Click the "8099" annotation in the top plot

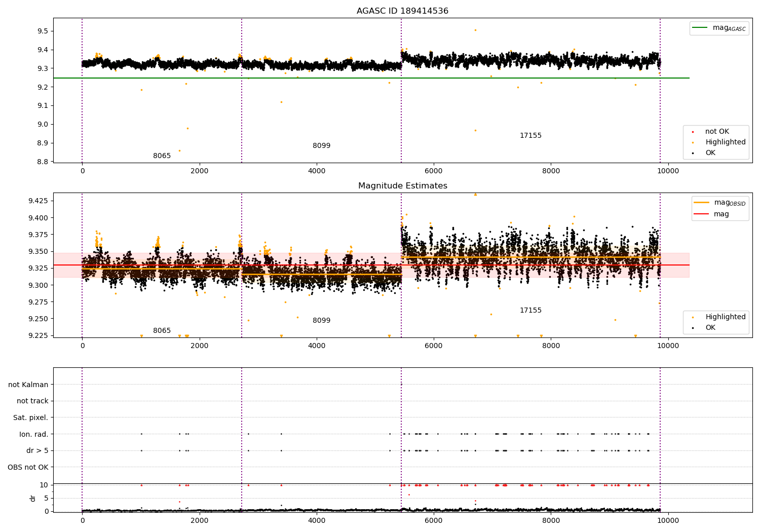[321, 146]
